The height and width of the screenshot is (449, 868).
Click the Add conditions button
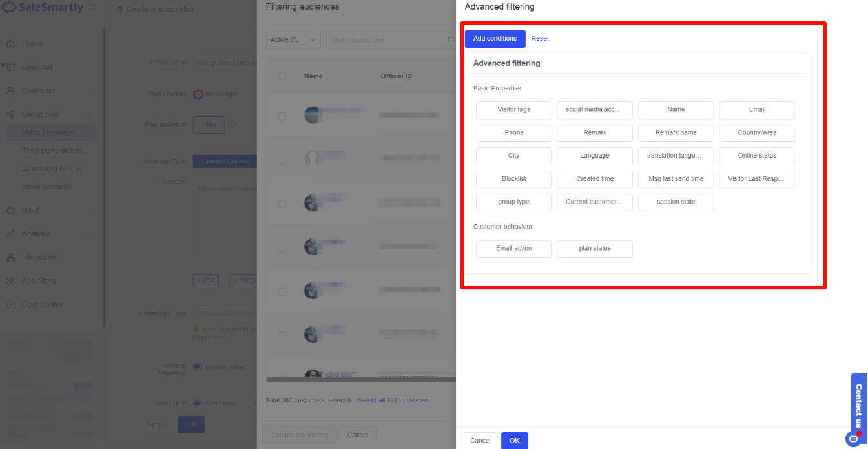click(x=495, y=39)
